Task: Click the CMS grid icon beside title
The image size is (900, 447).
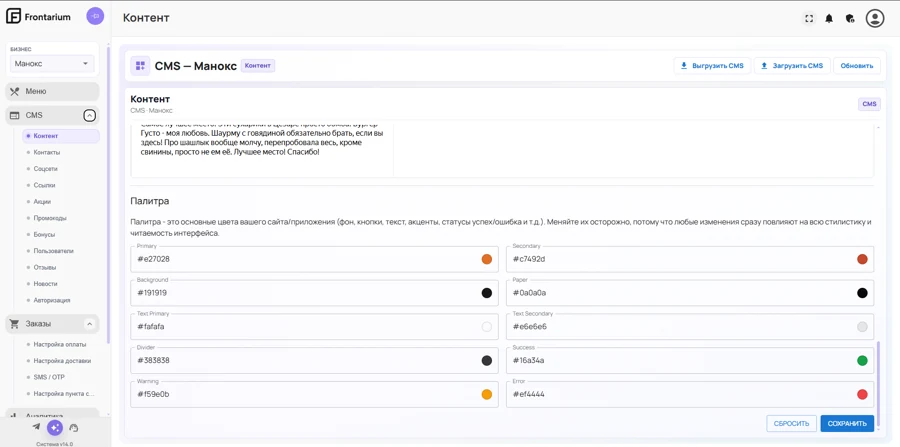Action: (x=140, y=66)
